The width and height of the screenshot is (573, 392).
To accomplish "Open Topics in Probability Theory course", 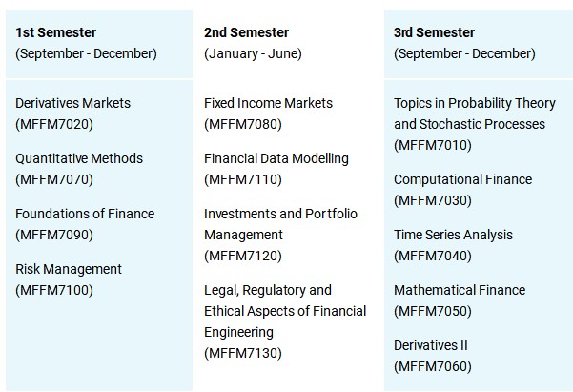I will [x=469, y=103].
